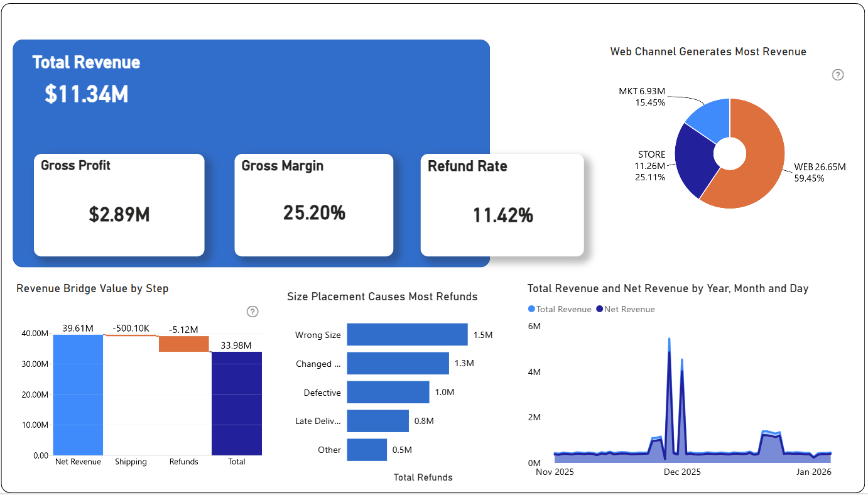This screenshot has height=495, width=868.
Task: Click the $11.34M total revenue value
Action: pos(87,94)
